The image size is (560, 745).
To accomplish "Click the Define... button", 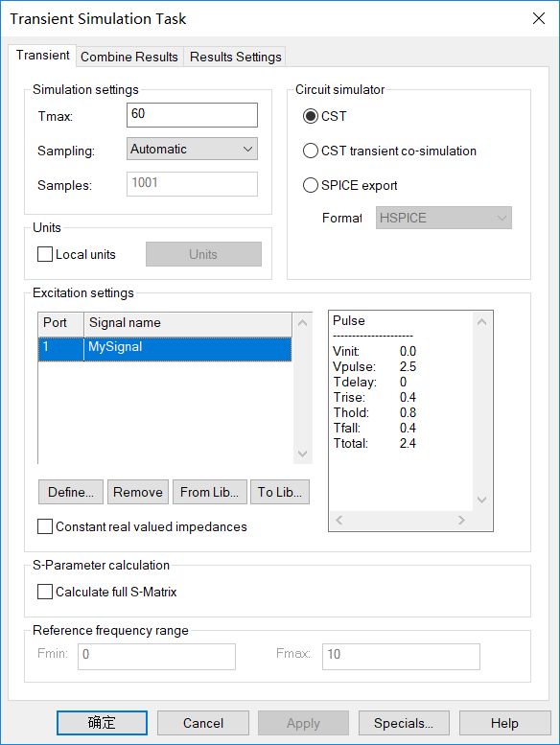I will (x=71, y=492).
